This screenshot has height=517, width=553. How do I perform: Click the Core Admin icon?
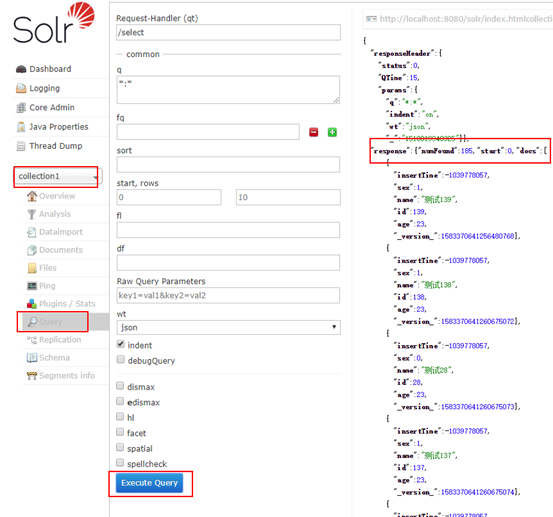click(21, 108)
